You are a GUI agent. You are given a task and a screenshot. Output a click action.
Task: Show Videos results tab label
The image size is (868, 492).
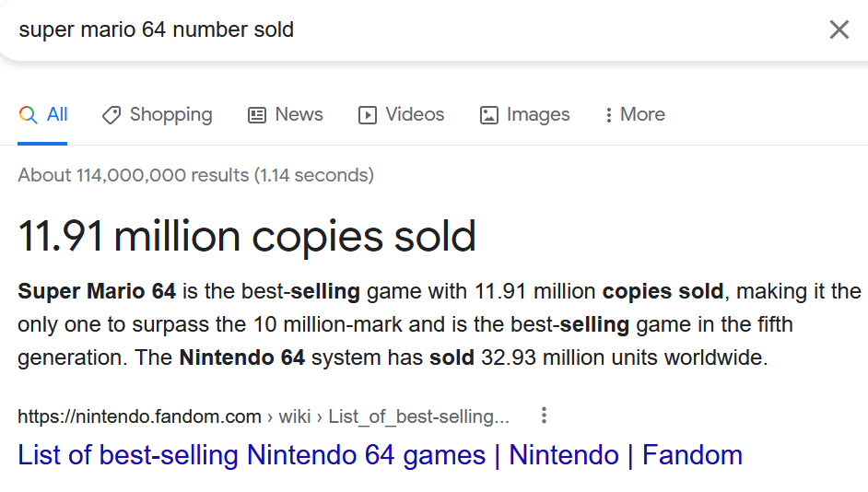pos(415,114)
